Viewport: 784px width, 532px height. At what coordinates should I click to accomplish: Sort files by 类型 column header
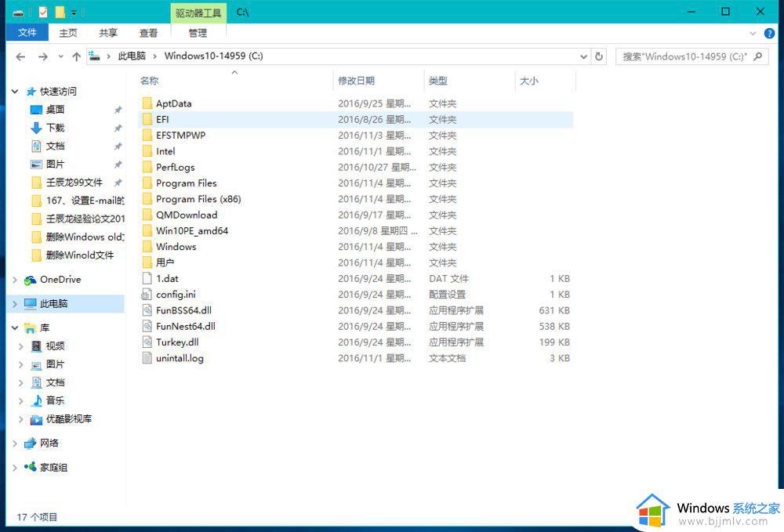[470, 81]
